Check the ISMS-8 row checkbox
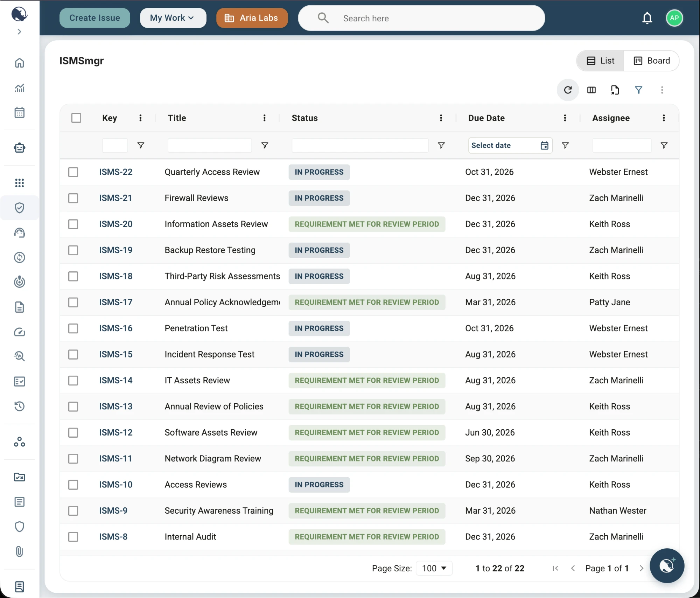Image resolution: width=700 pixels, height=598 pixels. (x=73, y=537)
